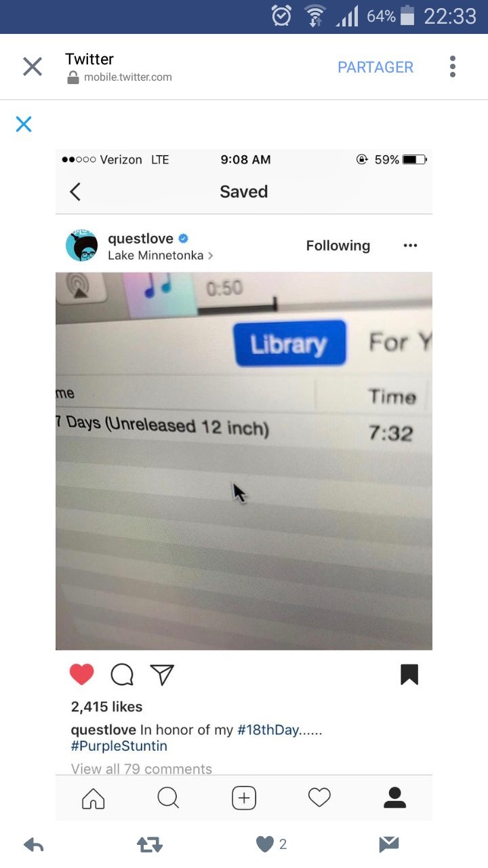Tap the reply arrow icon
488x868 pixels.
34,844
